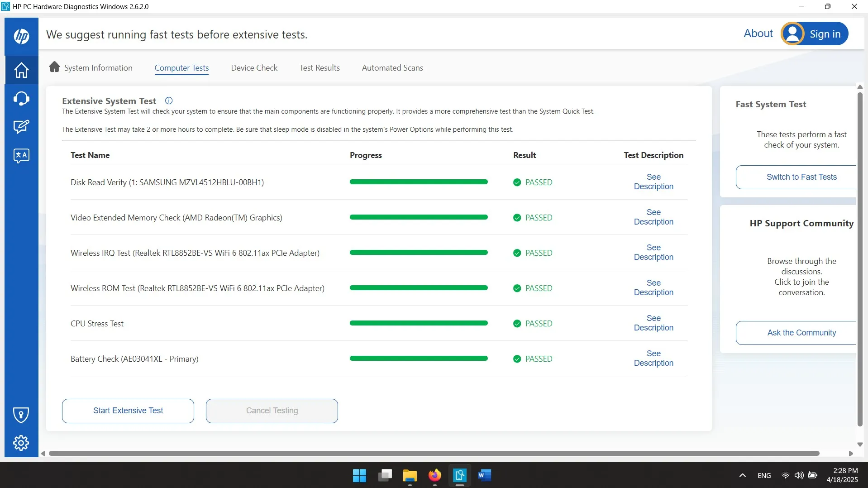Image resolution: width=868 pixels, height=488 pixels.
Task: See Description for Disk Read Verify
Action: click(653, 182)
